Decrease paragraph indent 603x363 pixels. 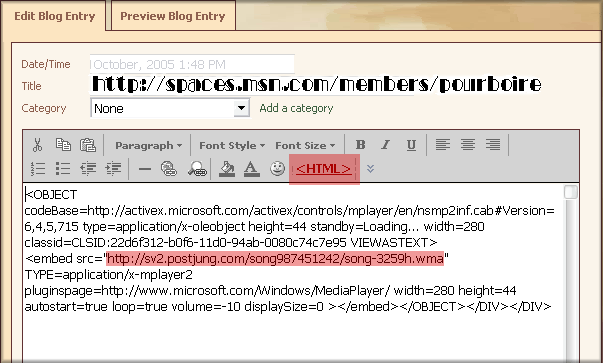coord(88,168)
